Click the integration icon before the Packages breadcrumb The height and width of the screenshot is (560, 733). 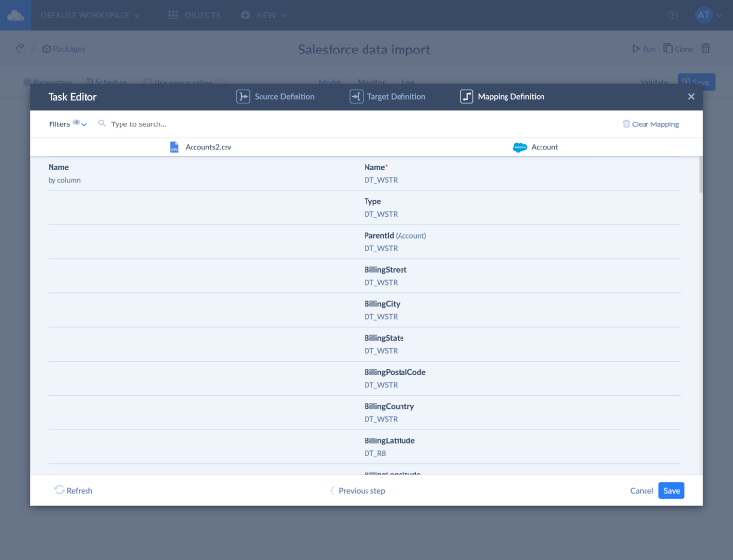tap(19, 49)
